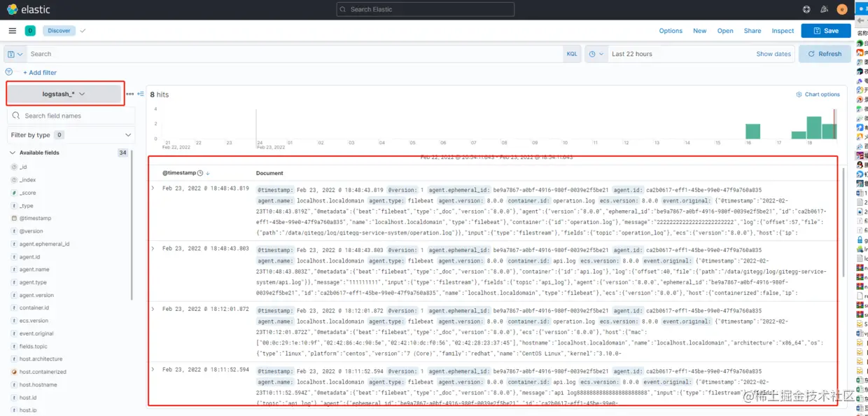Screen dimensions: 868x416
Task: Open the main navigation hamburger menu
Action: tap(12, 31)
